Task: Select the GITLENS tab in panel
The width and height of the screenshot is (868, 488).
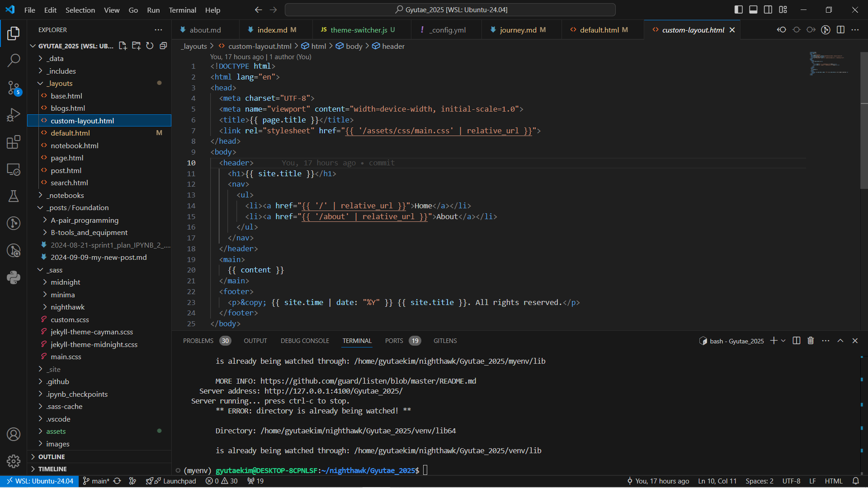Action: pyautogui.click(x=445, y=341)
